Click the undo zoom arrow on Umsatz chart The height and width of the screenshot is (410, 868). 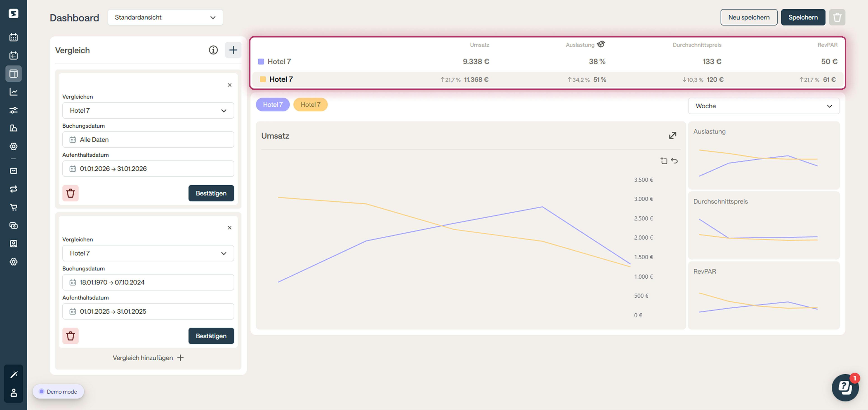pyautogui.click(x=674, y=161)
